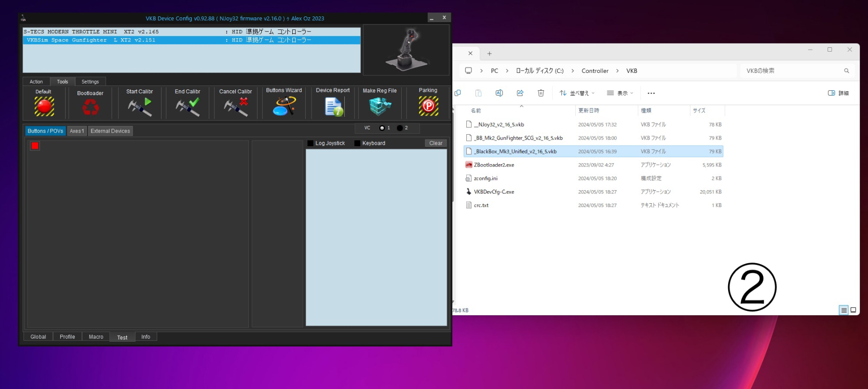
Task: Sort files by type column header
Action: (x=646, y=111)
